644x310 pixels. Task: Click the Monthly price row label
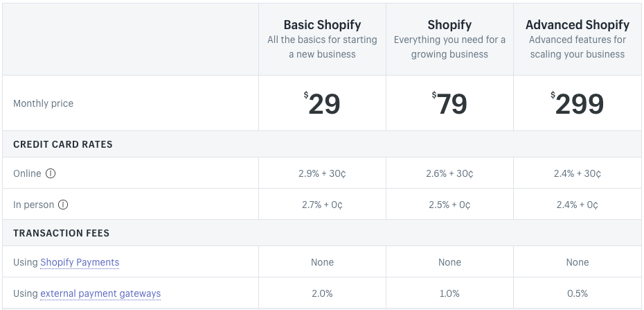pos(43,103)
